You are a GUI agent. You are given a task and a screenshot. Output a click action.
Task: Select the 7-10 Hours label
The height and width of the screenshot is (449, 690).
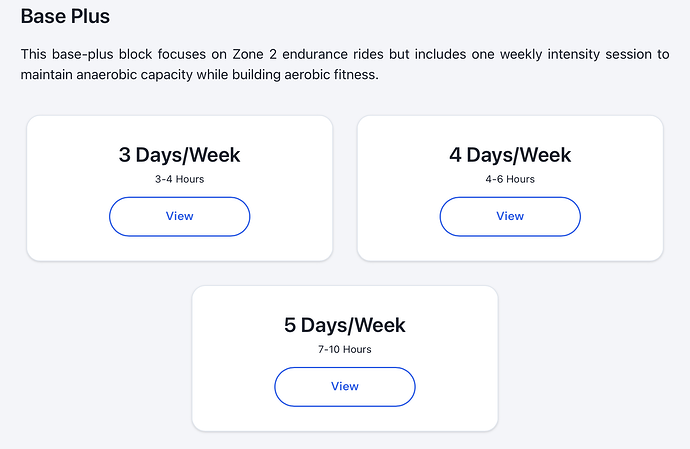(x=345, y=350)
